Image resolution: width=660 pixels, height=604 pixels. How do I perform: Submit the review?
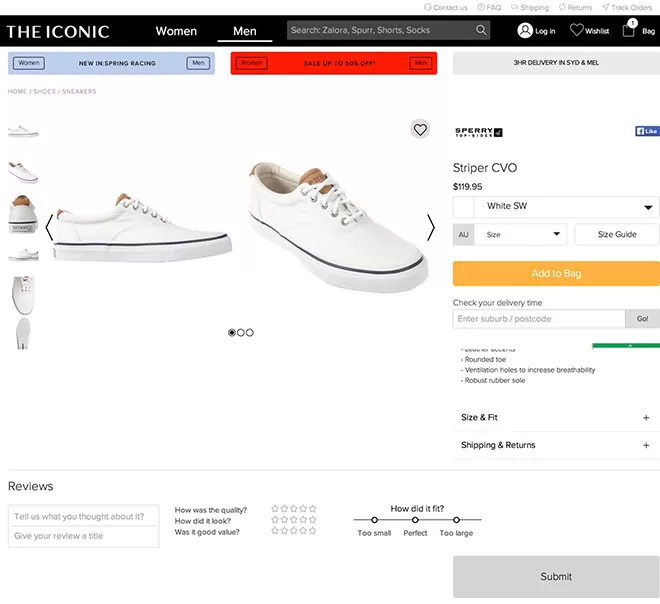pyautogui.click(x=556, y=577)
